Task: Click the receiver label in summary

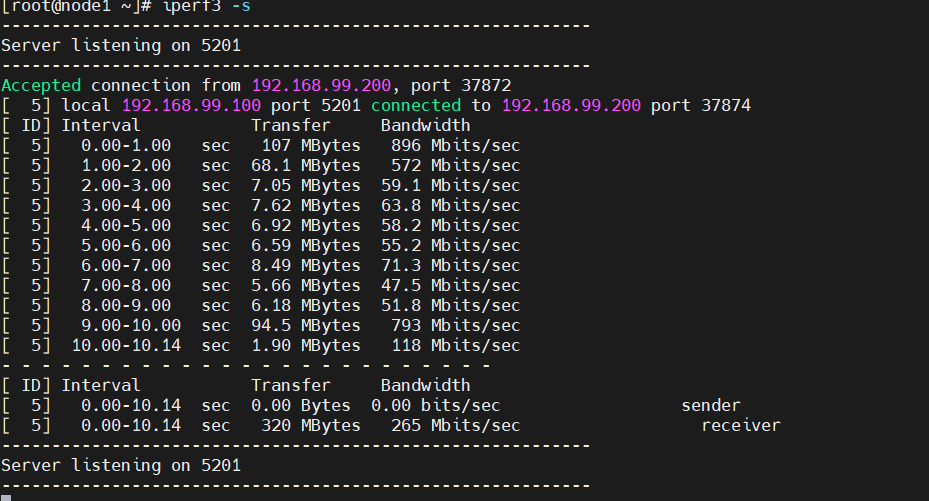Action: click(x=741, y=426)
